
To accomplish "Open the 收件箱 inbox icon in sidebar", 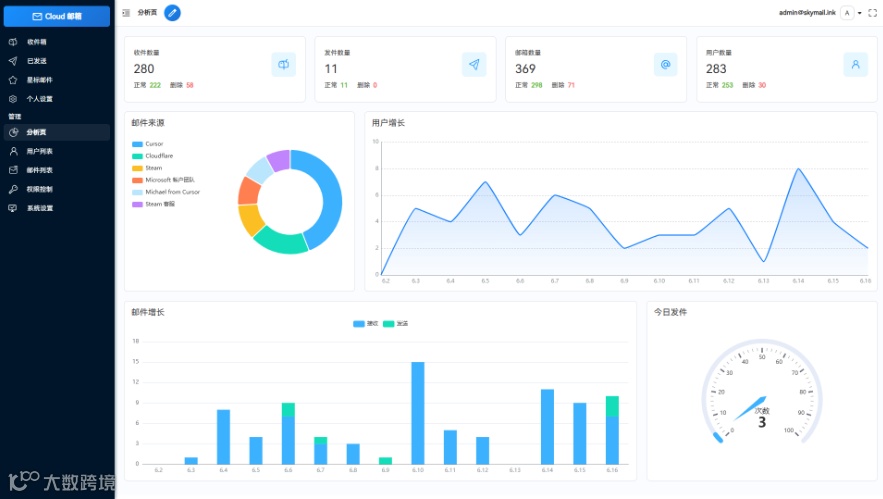I will pos(13,42).
